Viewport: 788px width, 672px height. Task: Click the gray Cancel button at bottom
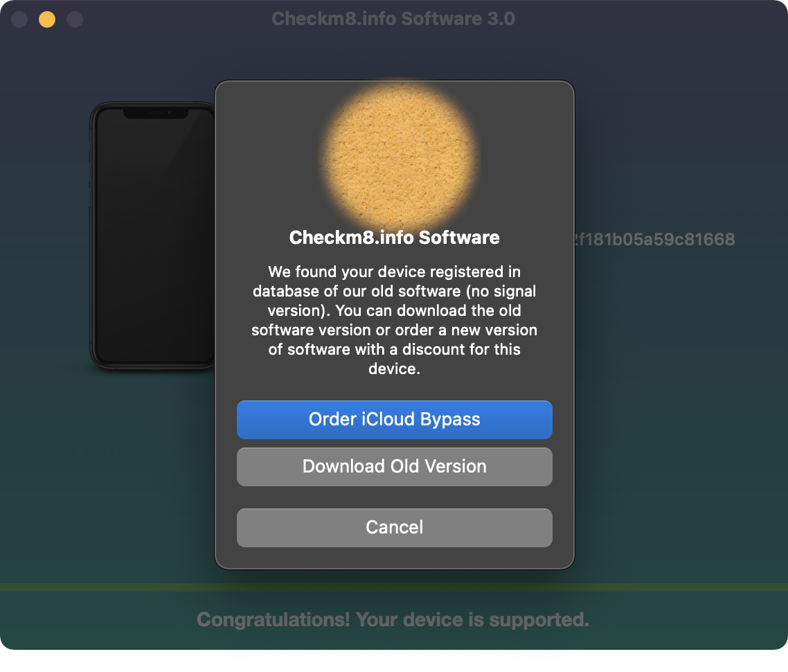(x=395, y=527)
